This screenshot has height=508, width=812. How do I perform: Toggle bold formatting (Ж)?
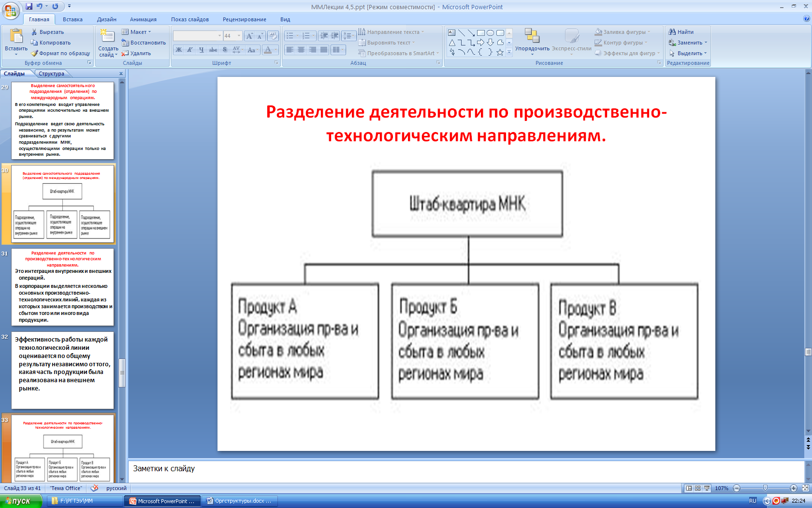(178, 50)
